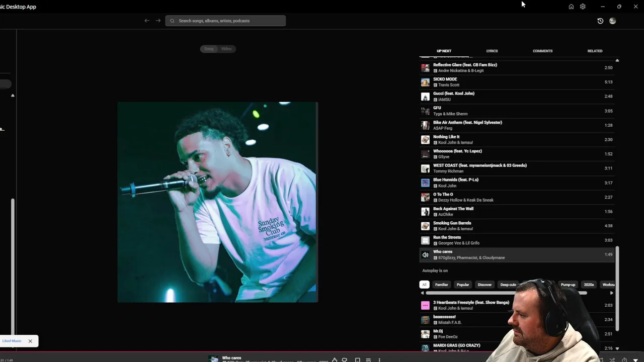Play WEST COAST by Tommy Richman
Viewport: 644px width, 362px height.
click(x=517, y=168)
